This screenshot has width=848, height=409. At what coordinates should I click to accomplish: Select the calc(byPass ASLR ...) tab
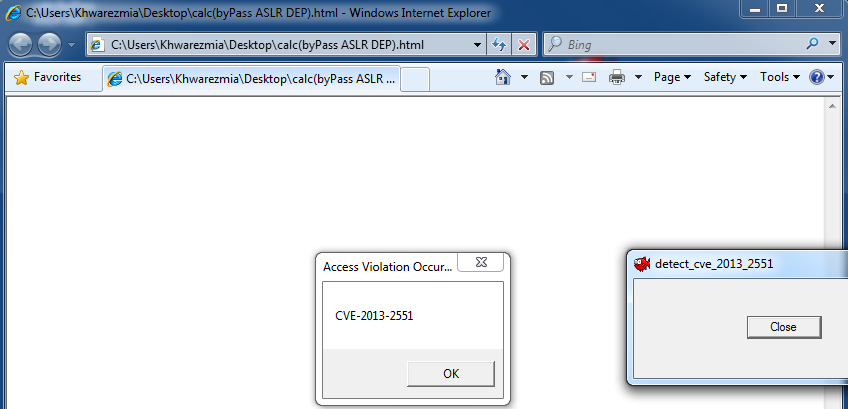tap(251, 79)
